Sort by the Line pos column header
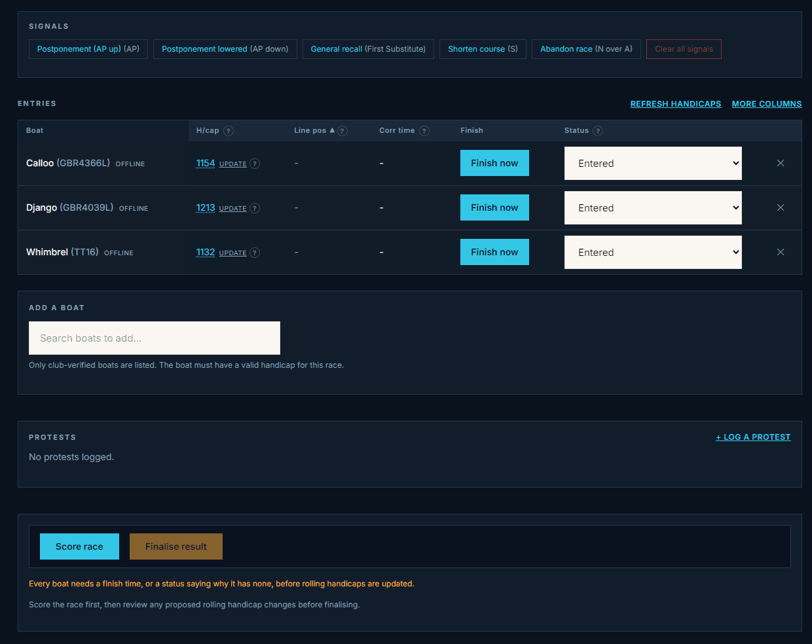 [x=314, y=130]
